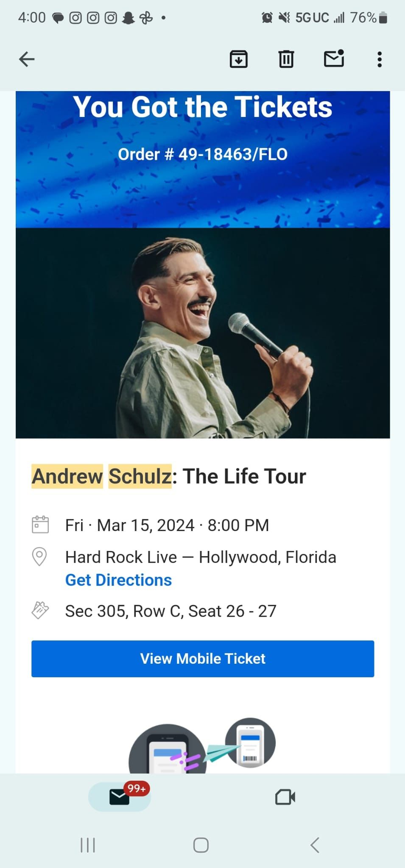
Task: Tap the ticket icon beside seat info
Action: click(40, 611)
